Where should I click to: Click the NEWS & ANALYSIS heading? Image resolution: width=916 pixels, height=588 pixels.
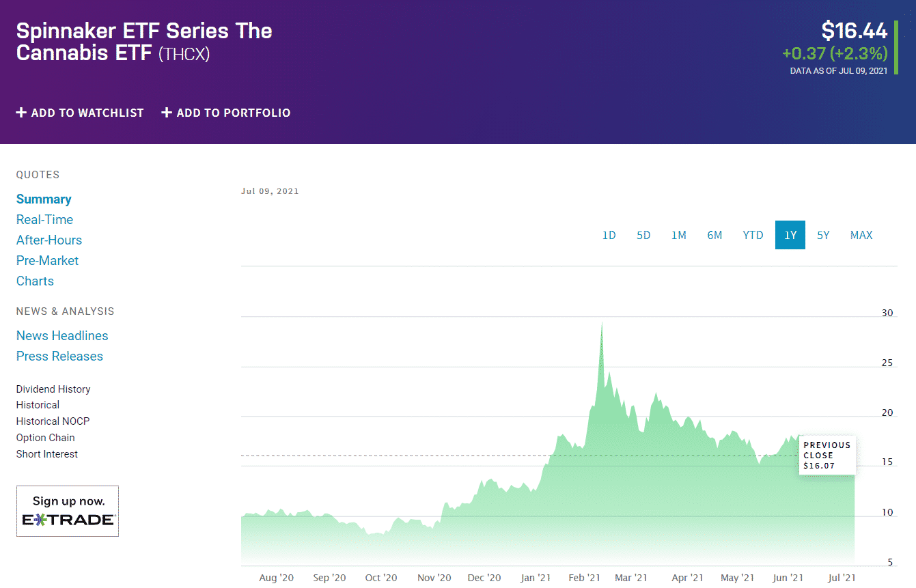66,311
